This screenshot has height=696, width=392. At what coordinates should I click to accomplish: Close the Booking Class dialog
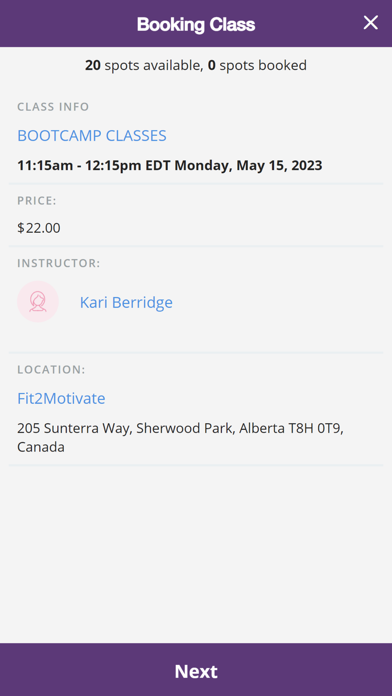[x=370, y=23]
